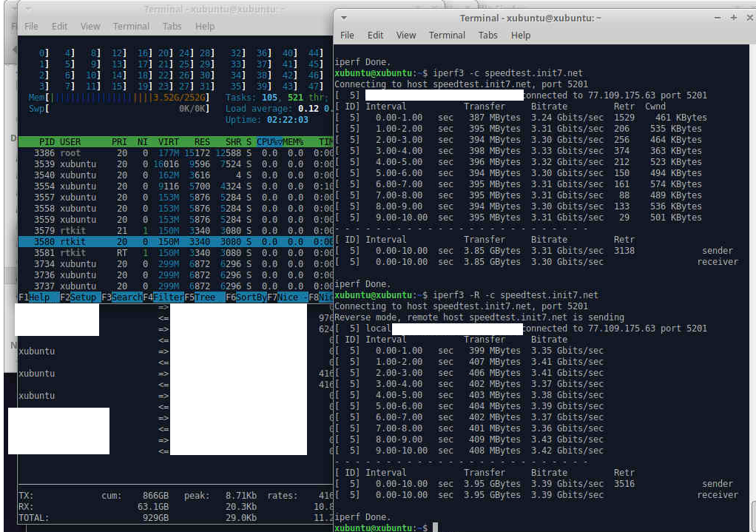Click the CPU% column header in htop
Viewport: 756px width, 532px height.
269,142
